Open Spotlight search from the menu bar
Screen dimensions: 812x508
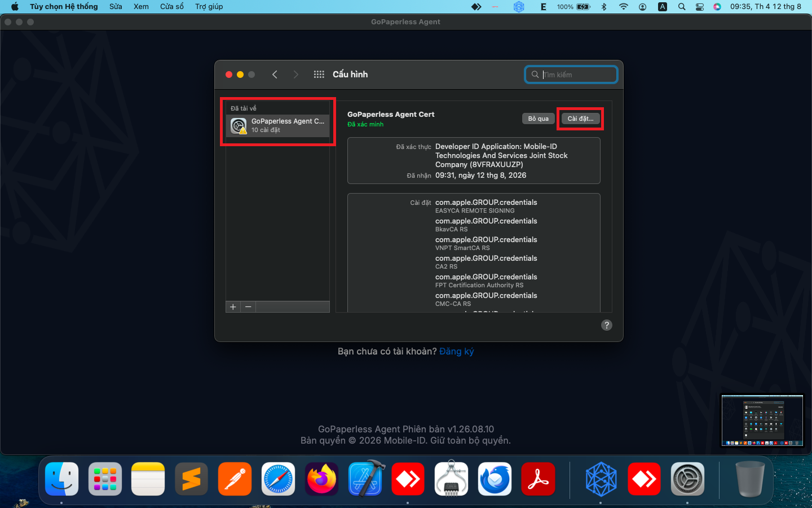pyautogui.click(x=682, y=7)
